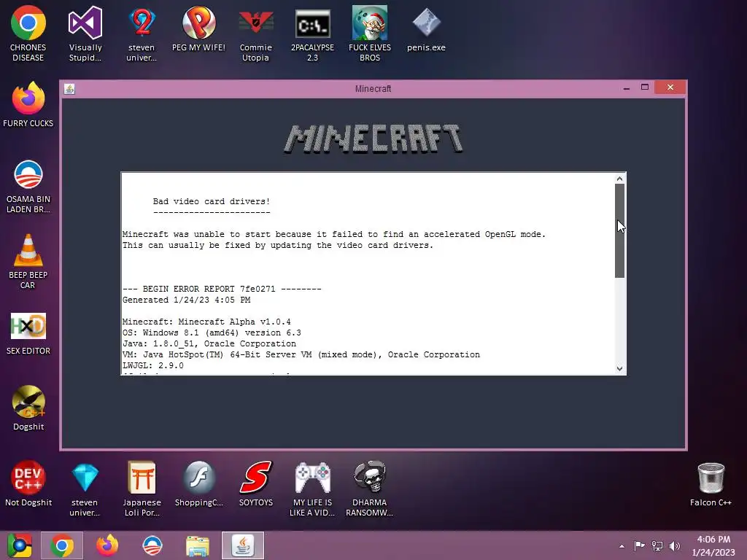Screen dimensions: 747x560
Task: Open the ShoppingC Flash desktop icon
Action: (198, 483)
